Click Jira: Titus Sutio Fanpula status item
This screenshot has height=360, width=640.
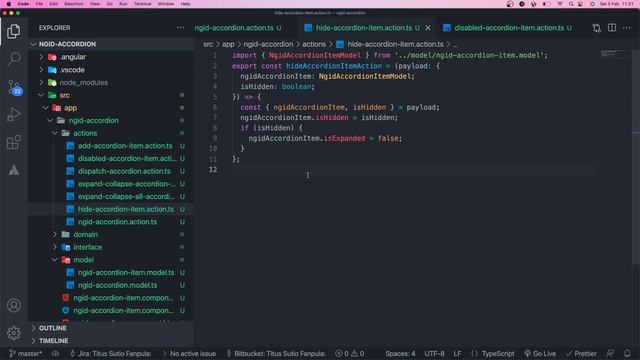111,353
